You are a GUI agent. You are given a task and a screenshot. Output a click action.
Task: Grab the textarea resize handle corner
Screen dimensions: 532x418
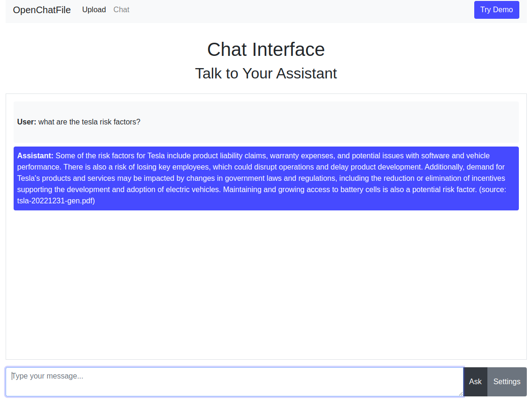461,394
